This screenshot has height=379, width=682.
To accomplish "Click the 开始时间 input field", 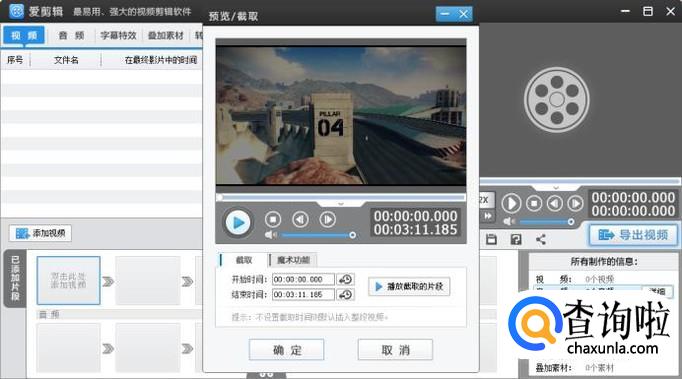I will tap(303, 279).
